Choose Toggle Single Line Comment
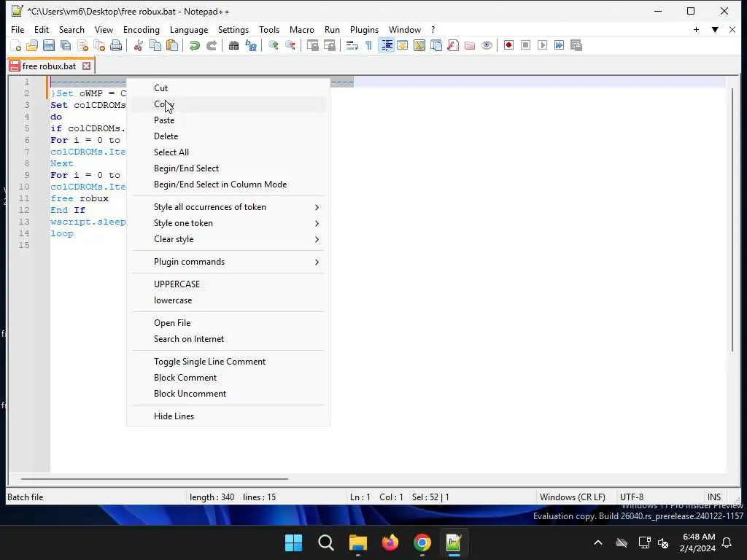747x560 pixels. [x=228, y=362]
